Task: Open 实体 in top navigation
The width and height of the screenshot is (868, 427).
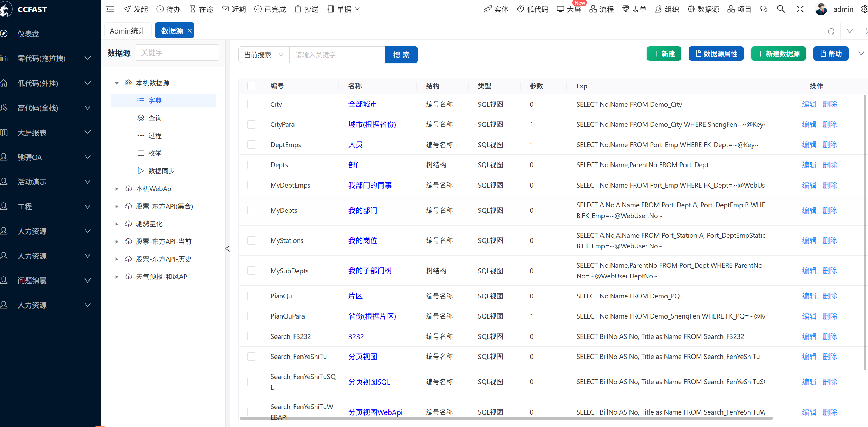Action: (x=496, y=9)
